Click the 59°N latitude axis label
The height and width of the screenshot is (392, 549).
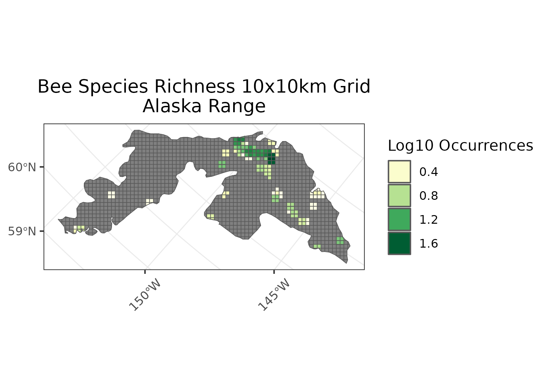pyautogui.click(x=22, y=231)
